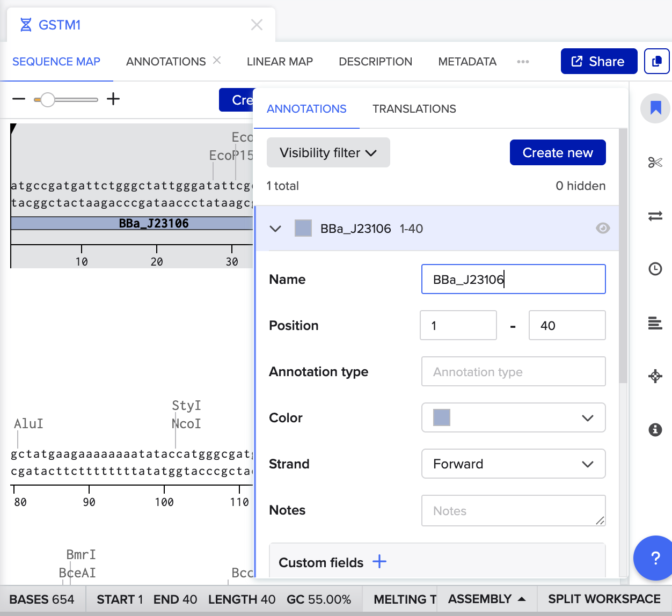Image resolution: width=672 pixels, height=616 pixels.
Task: Toggle visibility of BBa_J23106 annotation
Action: [603, 229]
